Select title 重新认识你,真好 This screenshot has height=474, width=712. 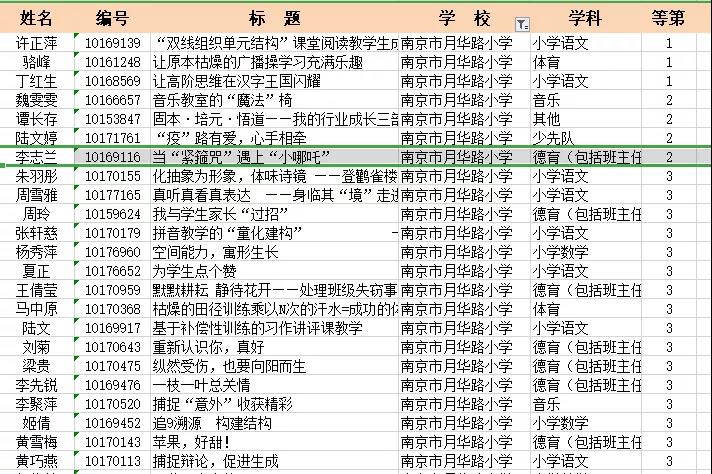point(208,347)
